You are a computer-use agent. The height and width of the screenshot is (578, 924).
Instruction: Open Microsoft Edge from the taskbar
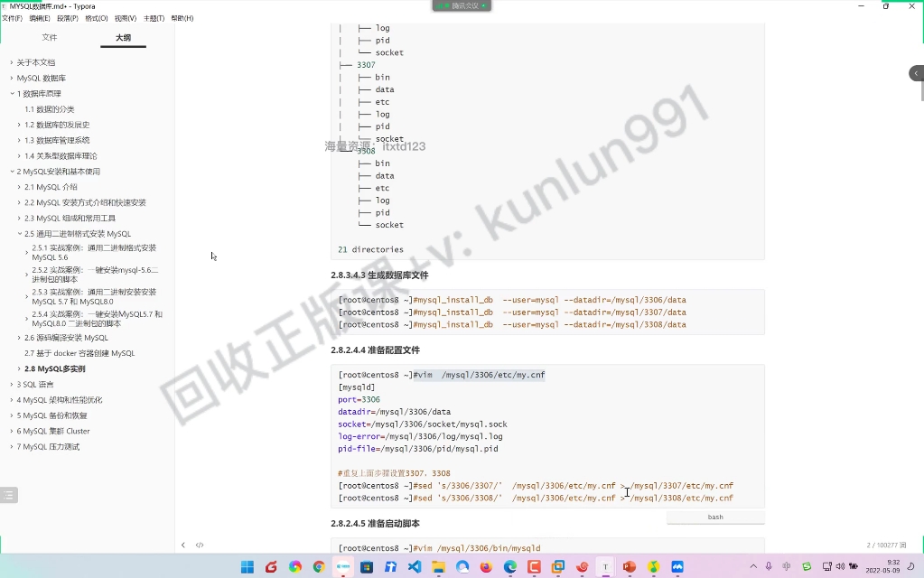coord(509,567)
